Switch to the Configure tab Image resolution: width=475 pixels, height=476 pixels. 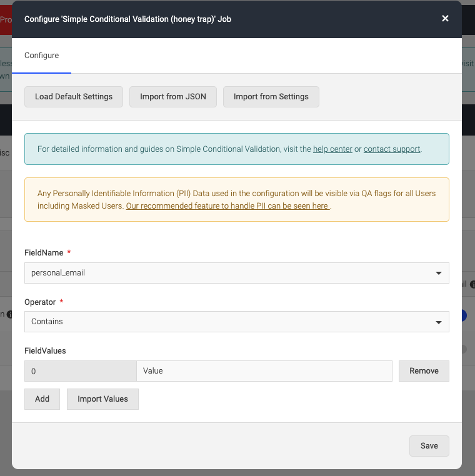pos(42,56)
